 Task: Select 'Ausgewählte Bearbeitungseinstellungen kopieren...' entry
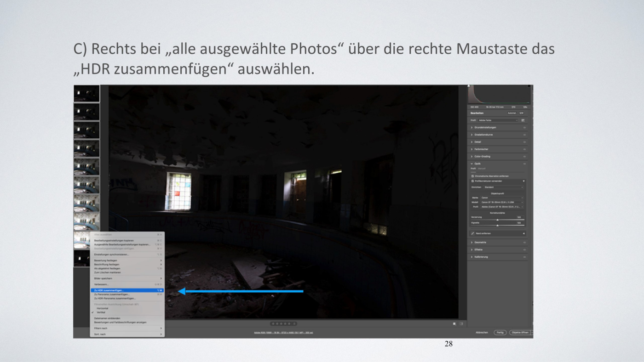[127, 244]
